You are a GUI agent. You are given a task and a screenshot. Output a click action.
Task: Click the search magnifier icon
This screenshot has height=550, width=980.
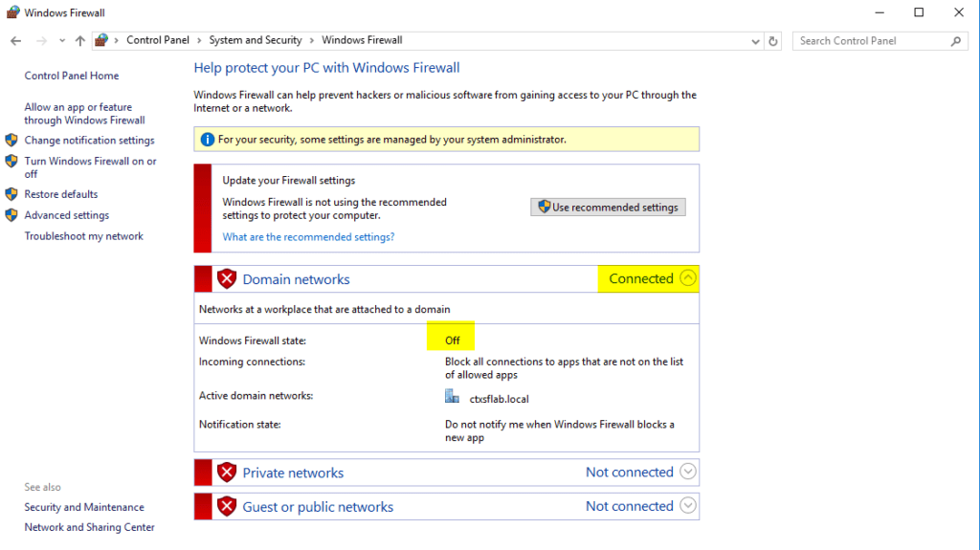(x=956, y=41)
